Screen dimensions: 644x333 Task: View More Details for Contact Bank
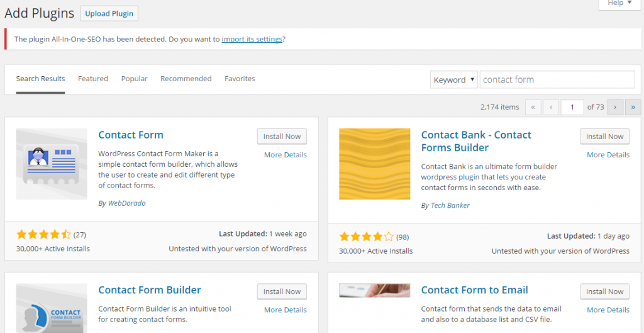click(608, 155)
